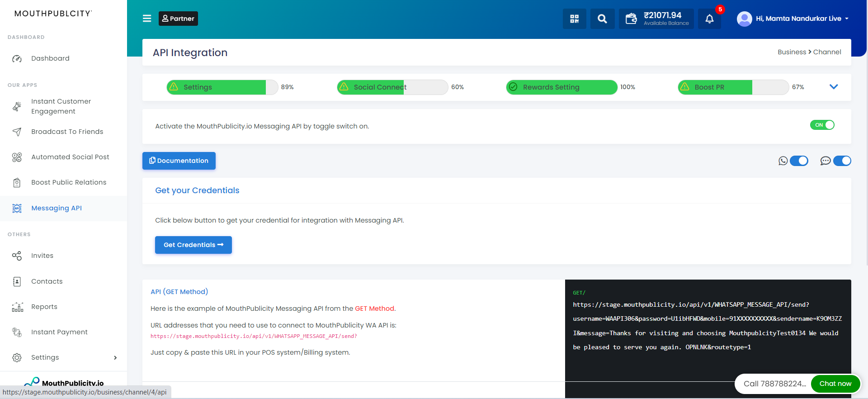This screenshot has height=399, width=868.
Task: Open the Hi, Mamta Nandurkar Live dropdown
Action: point(793,19)
